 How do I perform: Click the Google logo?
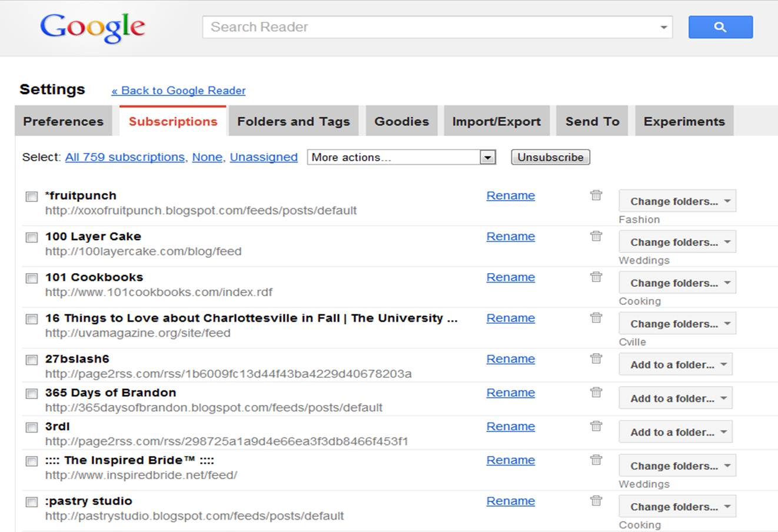click(92, 28)
